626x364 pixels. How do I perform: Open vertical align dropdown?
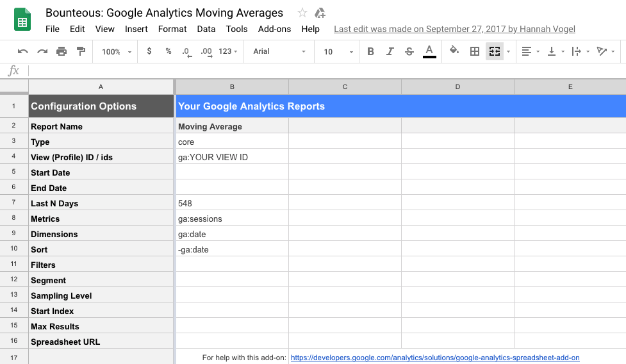coord(556,51)
